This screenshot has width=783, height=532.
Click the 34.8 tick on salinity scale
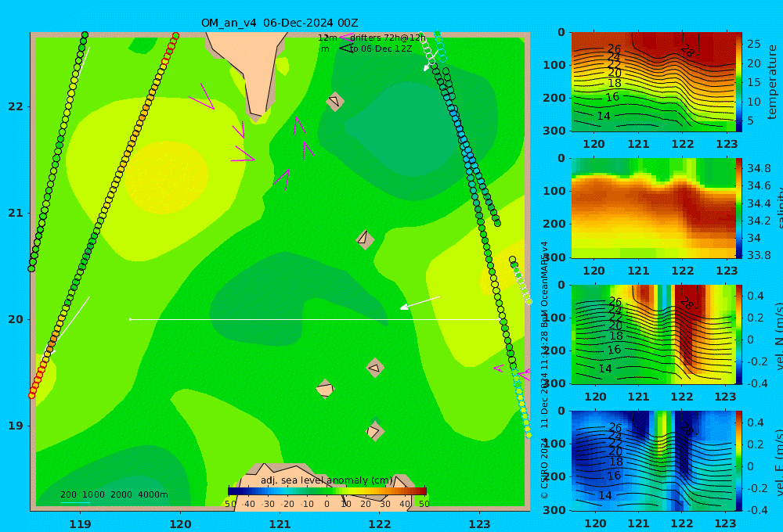[x=759, y=168]
